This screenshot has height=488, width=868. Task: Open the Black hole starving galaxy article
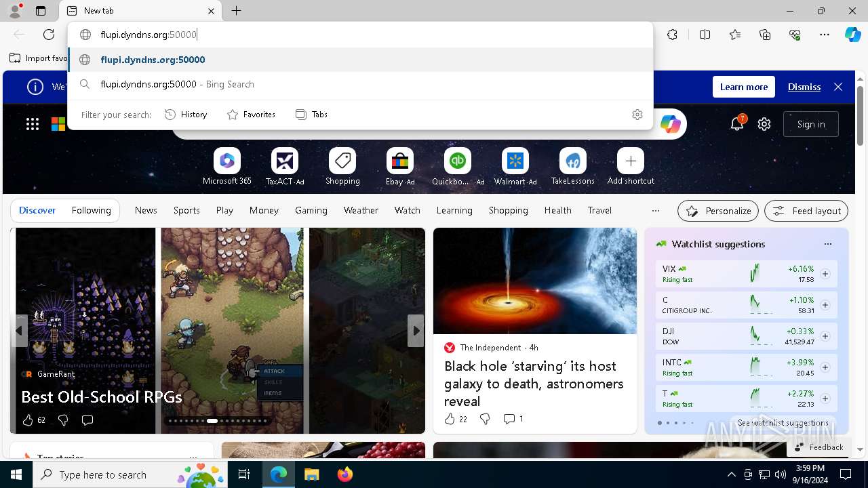click(x=534, y=384)
